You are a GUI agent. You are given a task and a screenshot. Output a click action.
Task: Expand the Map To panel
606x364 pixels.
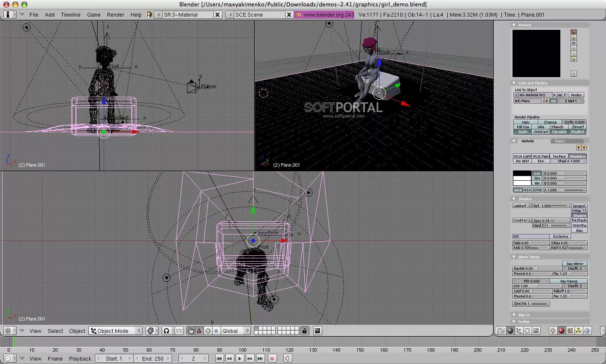514,315
